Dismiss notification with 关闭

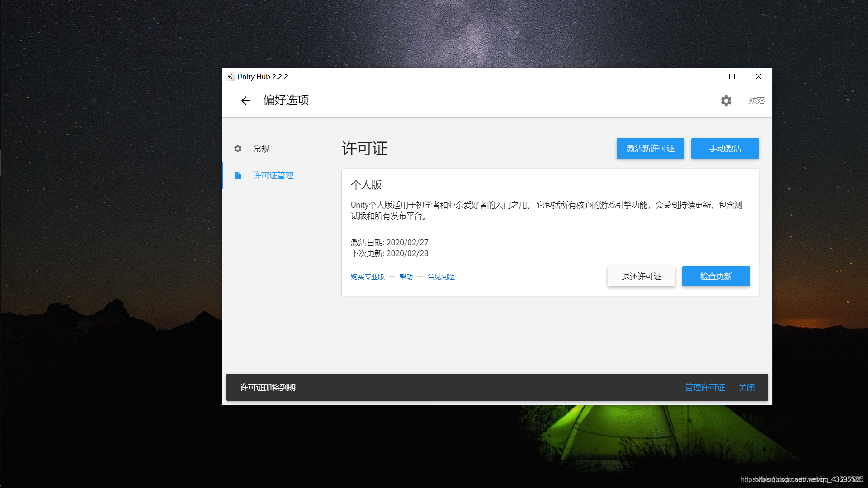(x=746, y=388)
